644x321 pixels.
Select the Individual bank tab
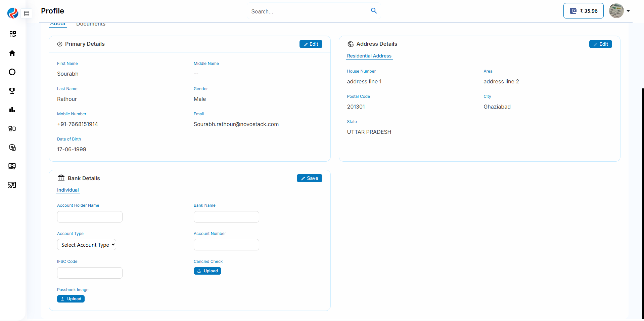coord(68,190)
